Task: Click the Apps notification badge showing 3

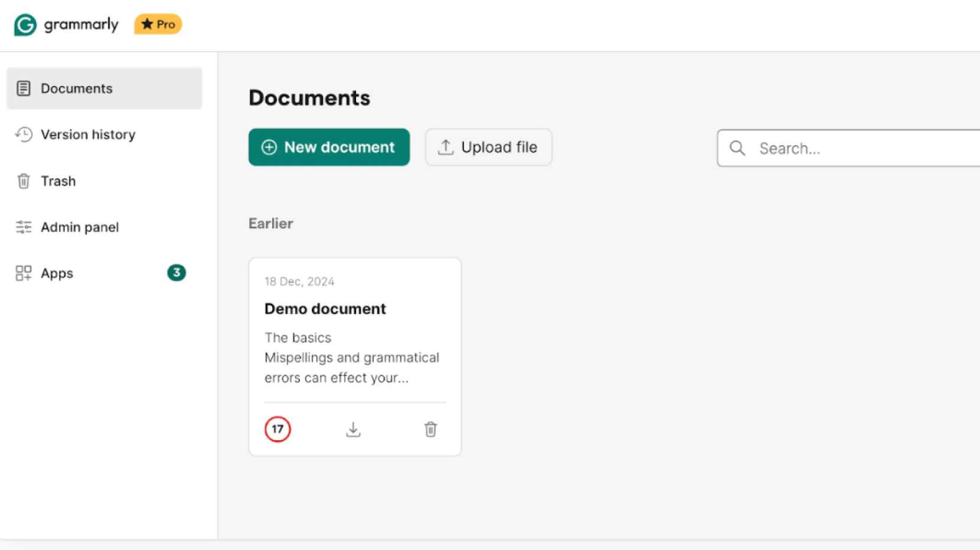Action: pos(176,273)
